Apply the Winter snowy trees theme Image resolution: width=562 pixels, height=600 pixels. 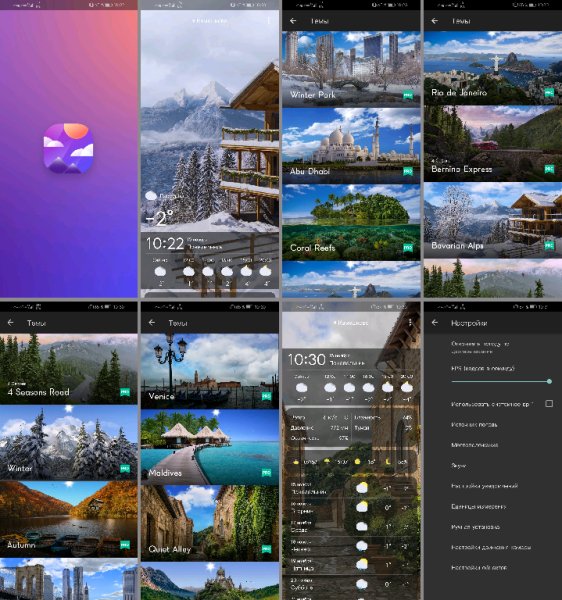point(68,443)
